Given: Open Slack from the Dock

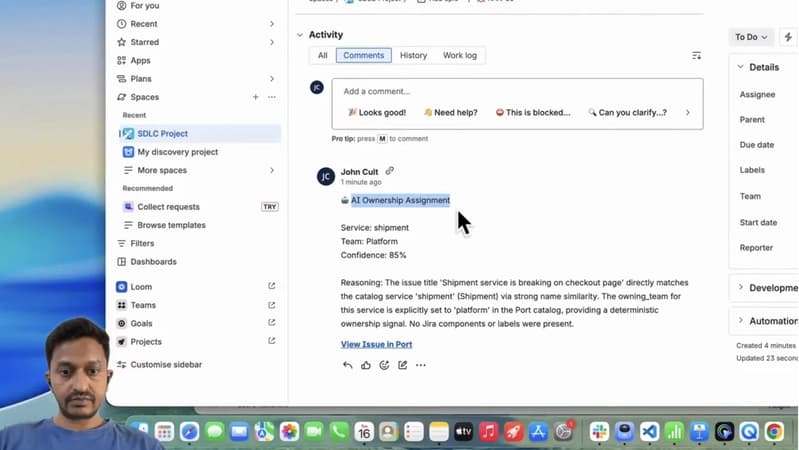Looking at the screenshot, I should click(x=600, y=432).
